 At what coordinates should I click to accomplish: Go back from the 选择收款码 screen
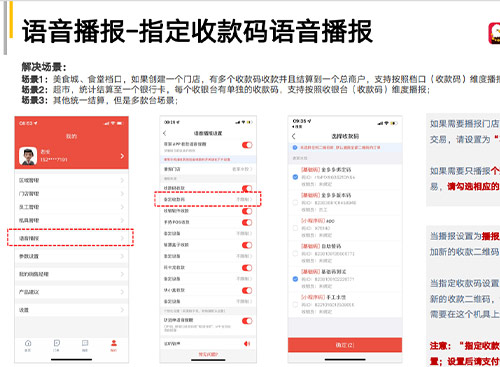[x=294, y=136]
